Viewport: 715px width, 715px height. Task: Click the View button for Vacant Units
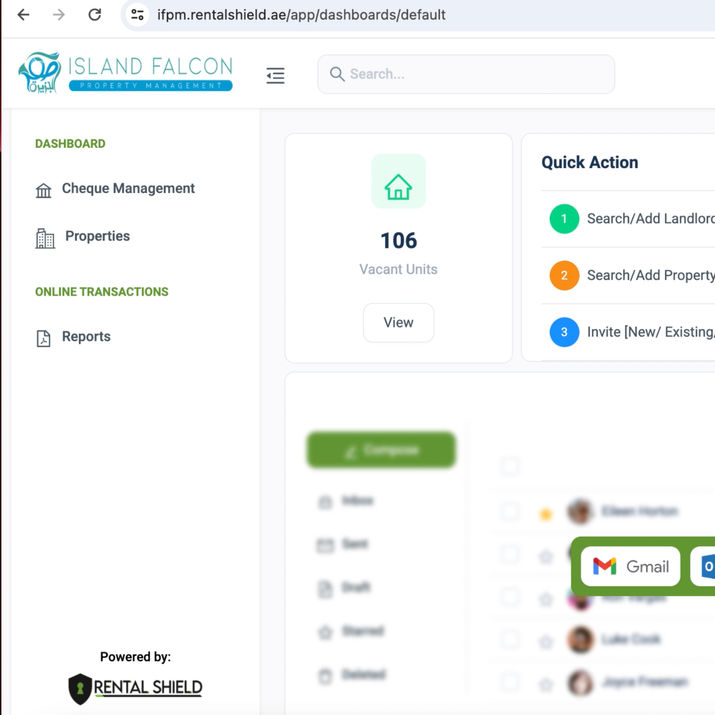tap(399, 322)
